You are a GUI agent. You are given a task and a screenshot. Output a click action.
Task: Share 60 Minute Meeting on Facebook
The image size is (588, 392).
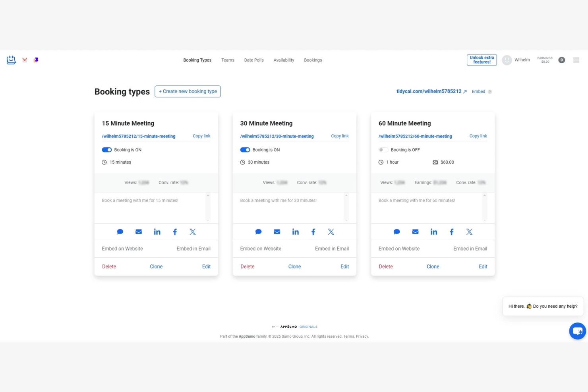point(451,232)
